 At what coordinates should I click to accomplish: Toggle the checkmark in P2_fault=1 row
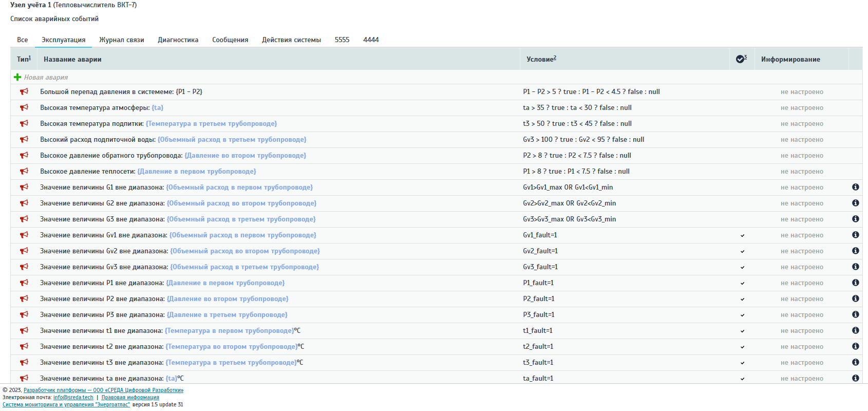click(x=742, y=300)
